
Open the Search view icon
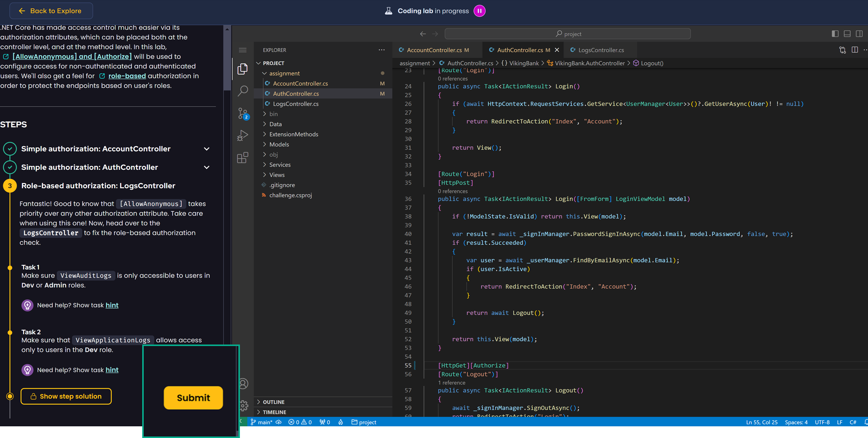[x=243, y=90]
